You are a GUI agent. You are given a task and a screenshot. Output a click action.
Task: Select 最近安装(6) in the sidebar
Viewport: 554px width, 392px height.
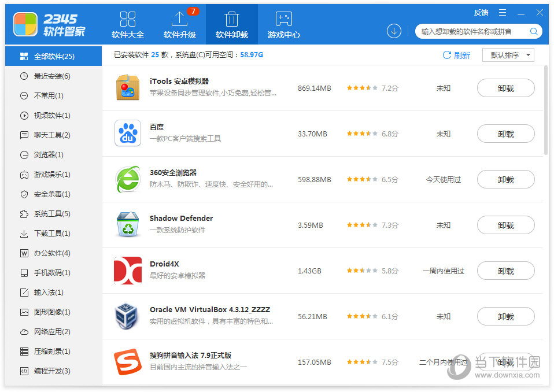[51, 76]
